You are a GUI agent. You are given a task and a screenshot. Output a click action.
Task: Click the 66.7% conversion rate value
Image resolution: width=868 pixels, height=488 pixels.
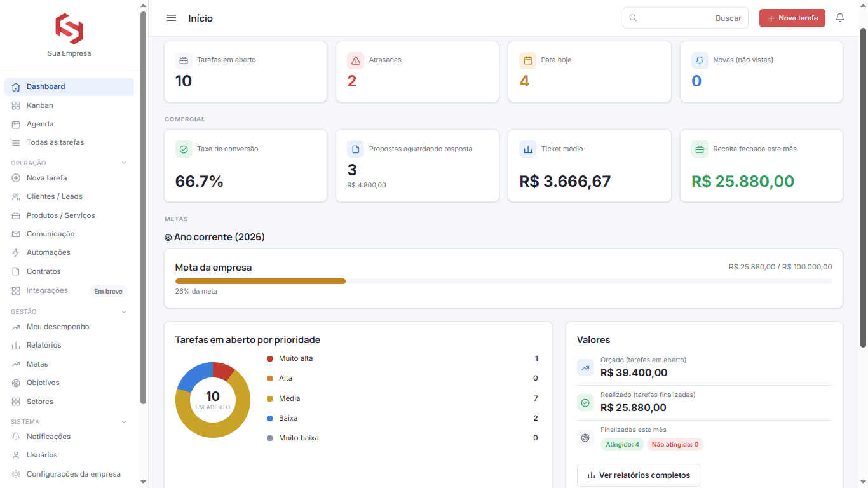(x=200, y=181)
